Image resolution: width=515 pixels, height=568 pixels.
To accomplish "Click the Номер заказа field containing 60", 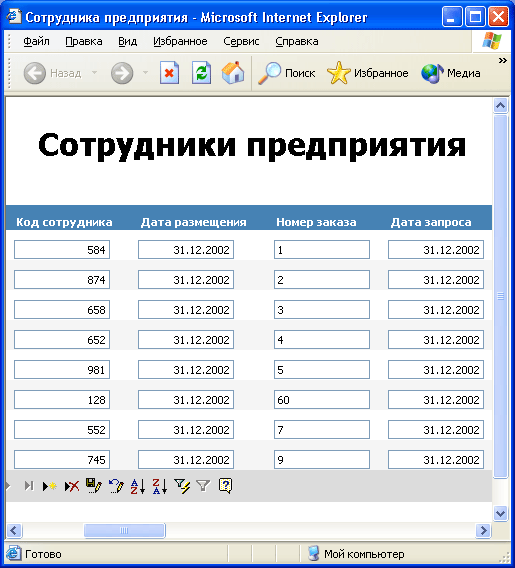I will pos(322,400).
